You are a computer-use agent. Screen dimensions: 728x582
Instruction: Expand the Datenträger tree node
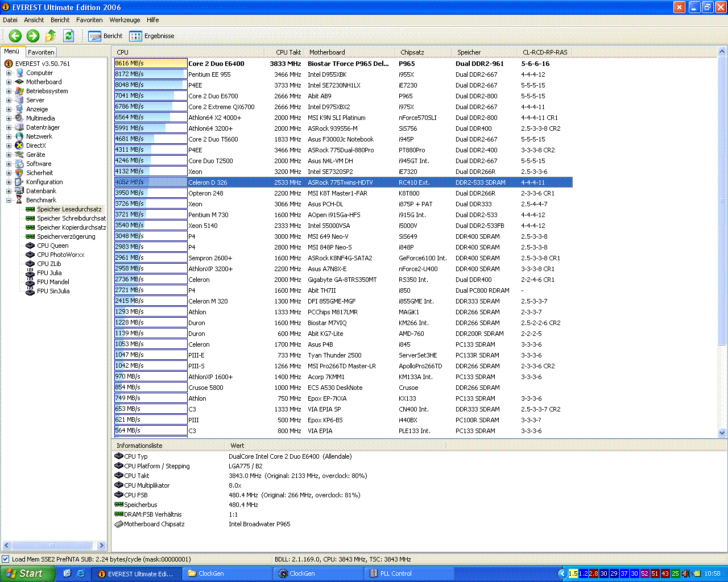pyautogui.click(x=9, y=127)
